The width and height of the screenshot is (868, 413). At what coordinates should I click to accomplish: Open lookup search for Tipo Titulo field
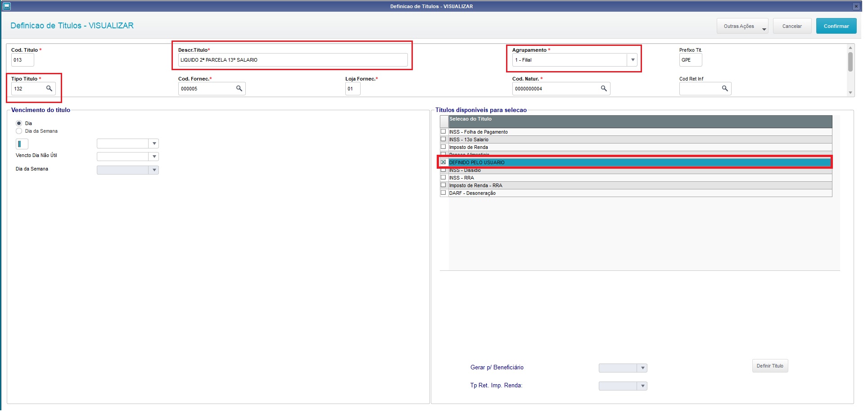pos(50,89)
